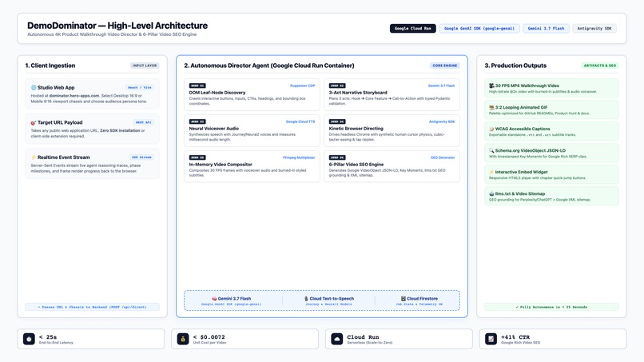Click the magnifier icon beside Schema.org VideoObject JSON-LD

(491, 150)
